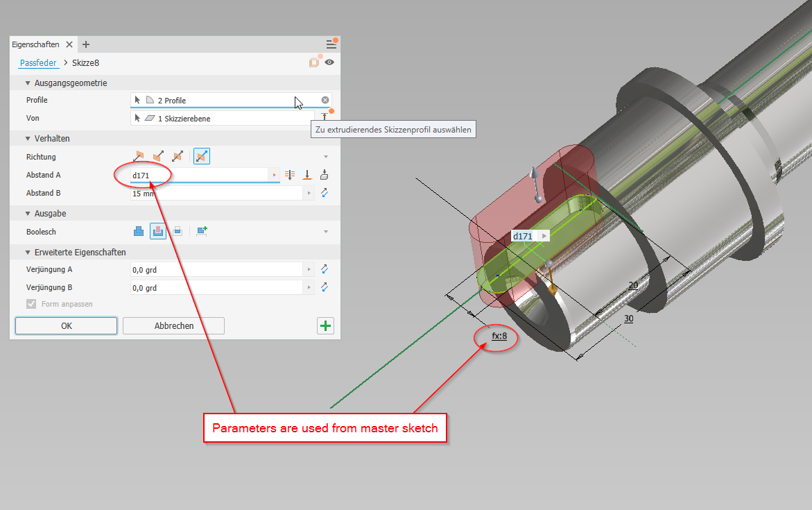Select the new solid boolean icon
The image size is (812, 510).
[x=201, y=231]
